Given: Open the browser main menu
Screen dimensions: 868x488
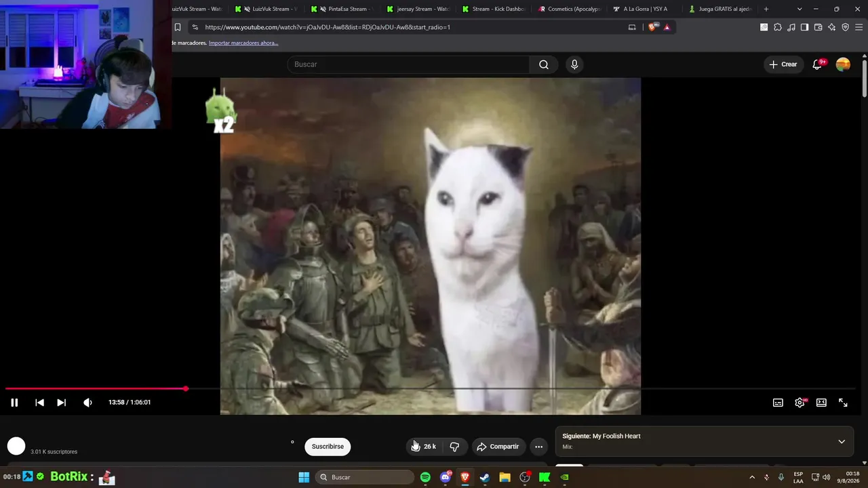Looking at the screenshot, I should (859, 27).
